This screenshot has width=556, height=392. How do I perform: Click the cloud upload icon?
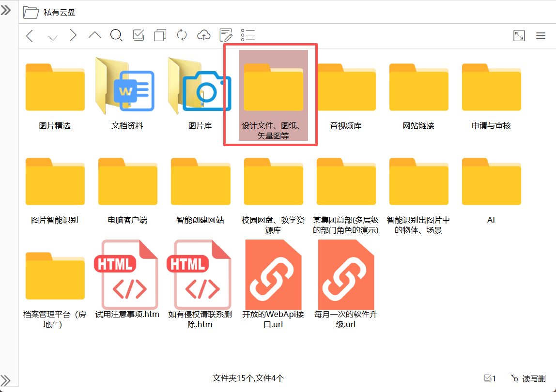click(203, 35)
